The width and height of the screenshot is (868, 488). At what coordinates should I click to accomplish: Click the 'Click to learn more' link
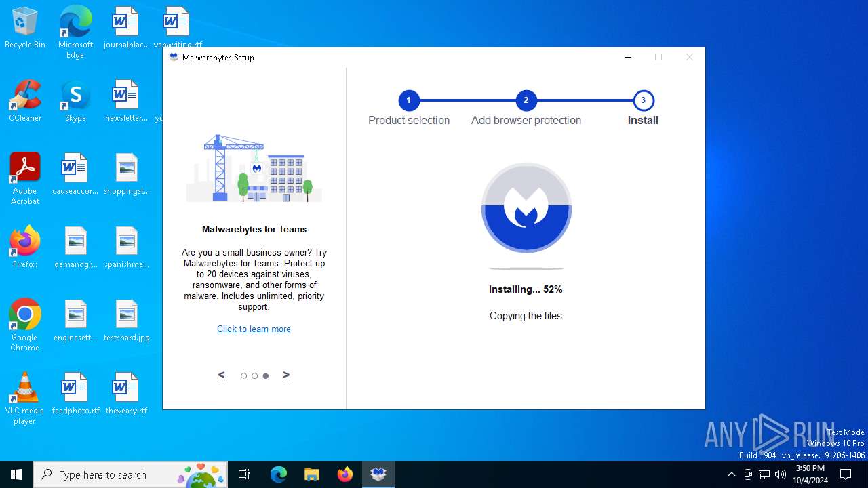pyautogui.click(x=254, y=329)
